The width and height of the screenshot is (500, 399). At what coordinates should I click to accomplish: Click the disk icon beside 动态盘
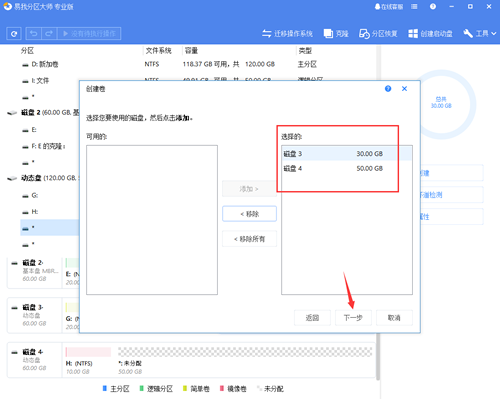pos(12,178)
